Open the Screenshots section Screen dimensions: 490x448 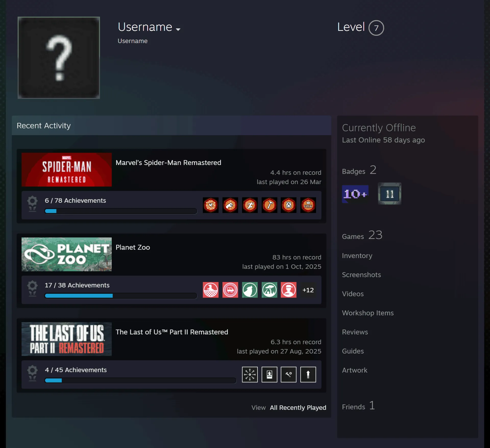click(x=361, y=275)
